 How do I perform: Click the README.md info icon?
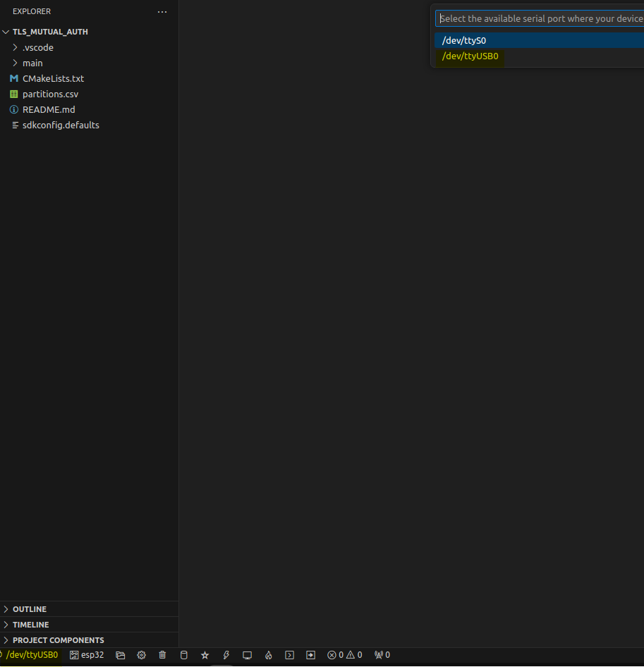[x=14, y=110]
